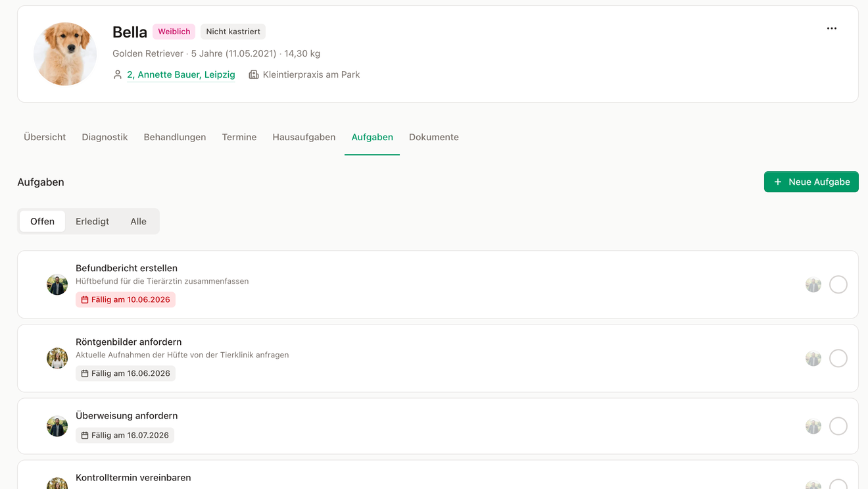Click calendar icon in the 10.06.2026 due badge

coord(85,299)
